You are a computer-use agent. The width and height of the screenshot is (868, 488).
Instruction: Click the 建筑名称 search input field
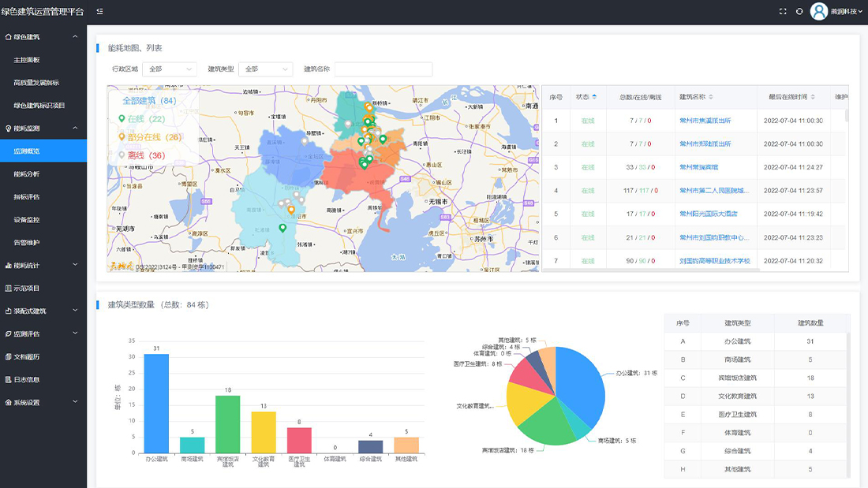pos(383,69)
